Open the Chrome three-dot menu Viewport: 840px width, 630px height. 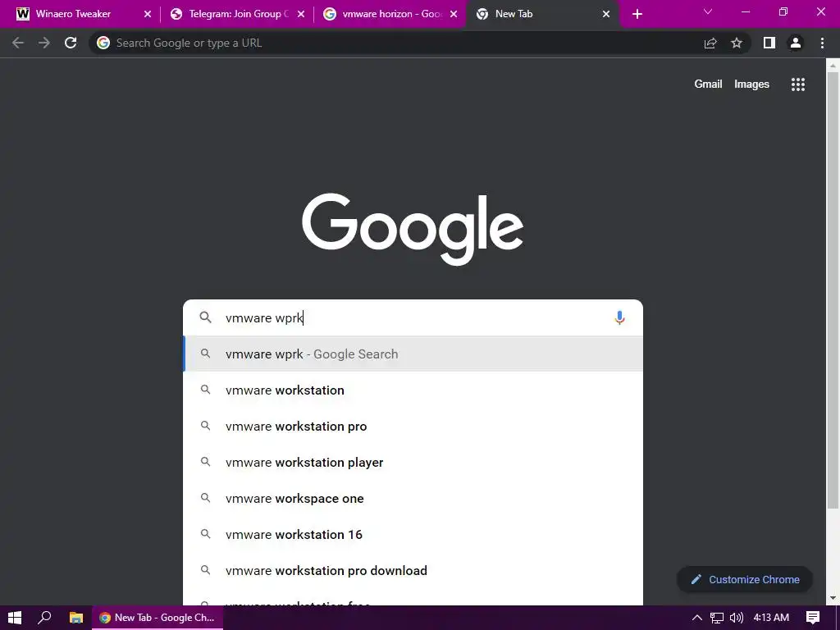click(822, 43)
